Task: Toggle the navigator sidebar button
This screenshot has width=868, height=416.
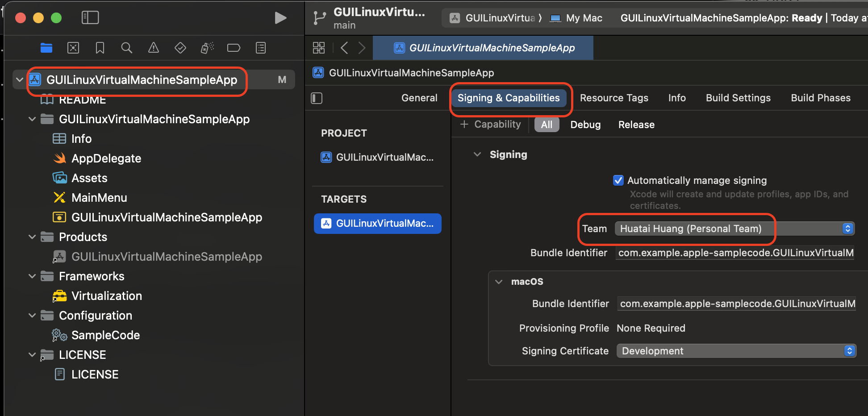Action: coord(90,18)
